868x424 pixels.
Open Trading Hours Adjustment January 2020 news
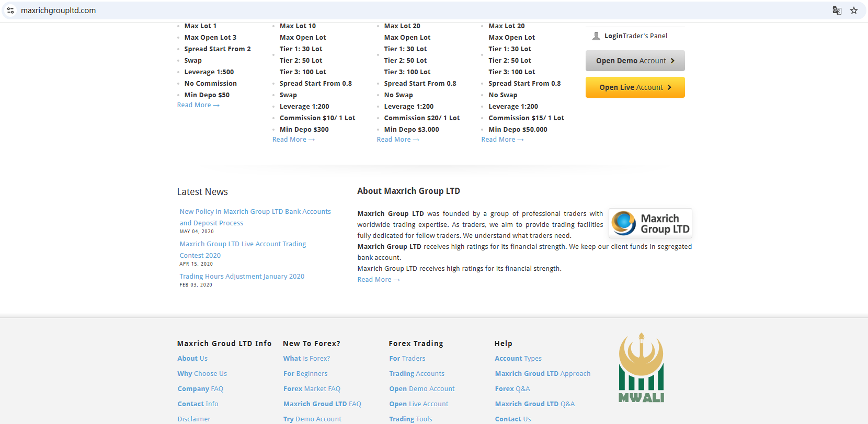click(x=242, y=277)
